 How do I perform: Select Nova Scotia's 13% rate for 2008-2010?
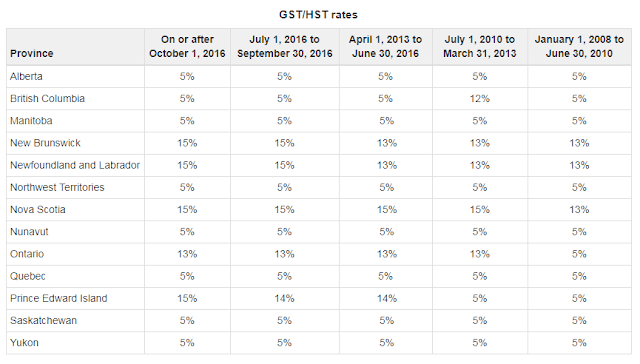pos(579,210)
